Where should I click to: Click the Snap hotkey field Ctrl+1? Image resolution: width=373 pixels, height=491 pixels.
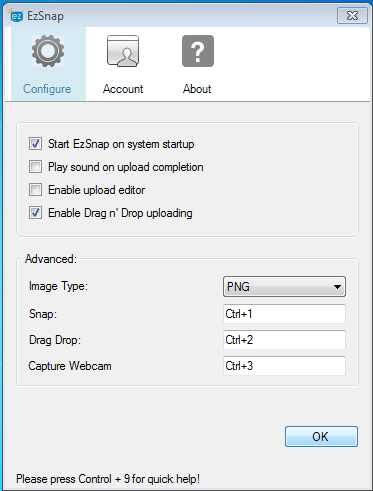coord(284,314)
